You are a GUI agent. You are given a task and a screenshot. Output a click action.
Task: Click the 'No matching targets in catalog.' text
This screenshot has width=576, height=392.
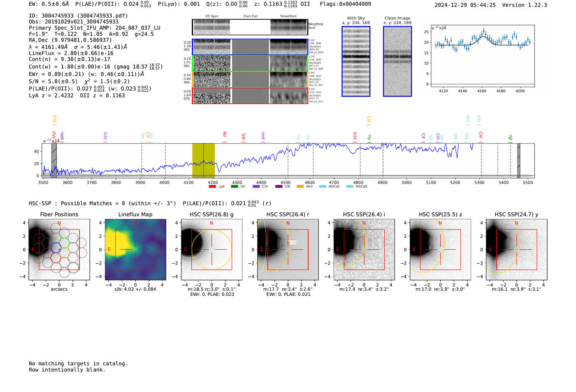tap(78, 364)
